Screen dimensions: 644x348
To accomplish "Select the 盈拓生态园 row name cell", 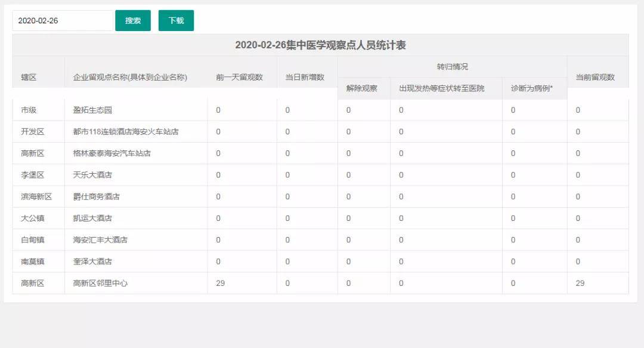I will coord(92,110).
